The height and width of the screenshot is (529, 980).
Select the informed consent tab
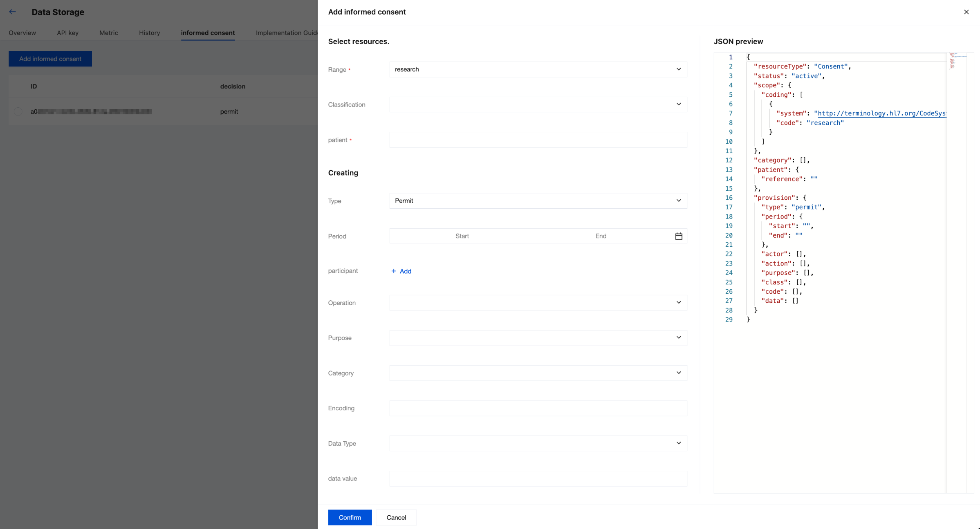[x=208, y=33]
